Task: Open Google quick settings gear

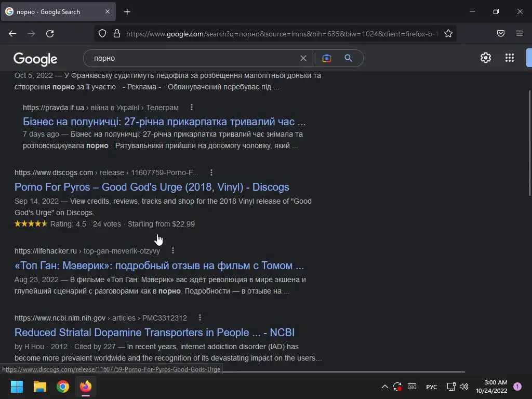Action: [486, 58]
